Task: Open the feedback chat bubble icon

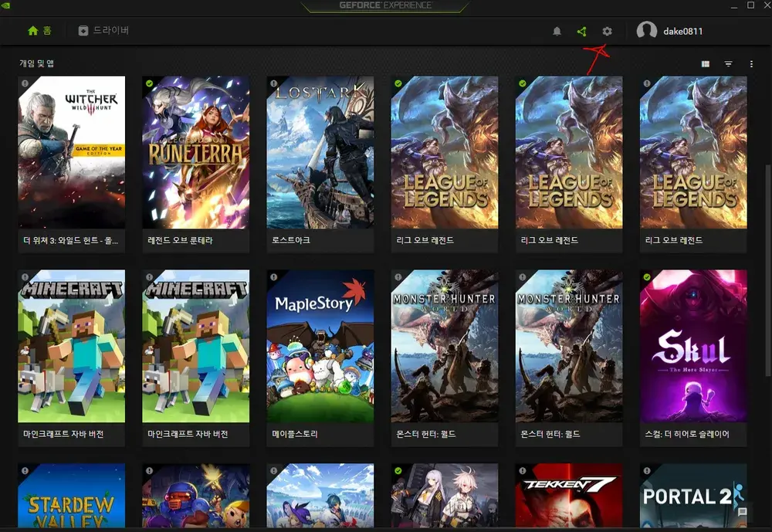Action: 742,512
